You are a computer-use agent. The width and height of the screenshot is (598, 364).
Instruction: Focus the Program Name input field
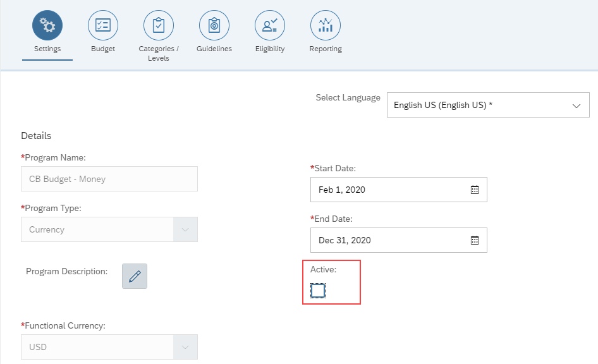109,179
